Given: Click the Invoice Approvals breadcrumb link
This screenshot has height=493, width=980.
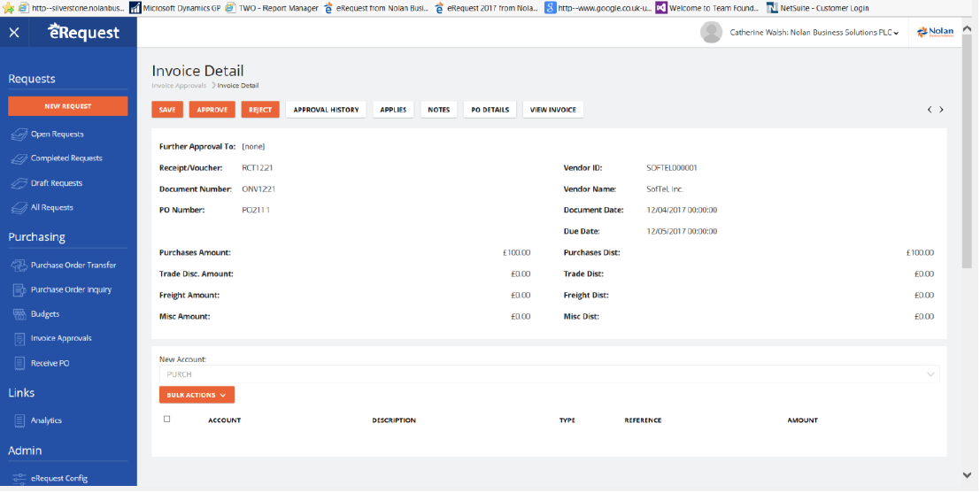Looking at the screenshot, I should (x=179, y=86).
